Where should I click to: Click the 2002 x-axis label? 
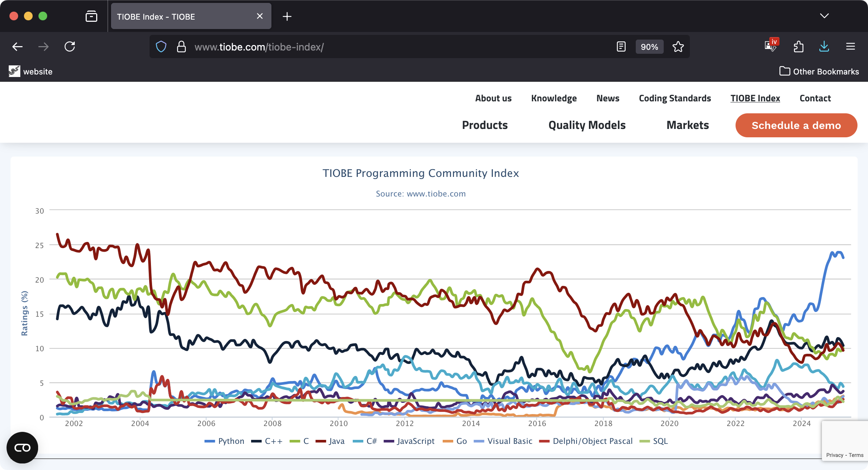[74, 423]
